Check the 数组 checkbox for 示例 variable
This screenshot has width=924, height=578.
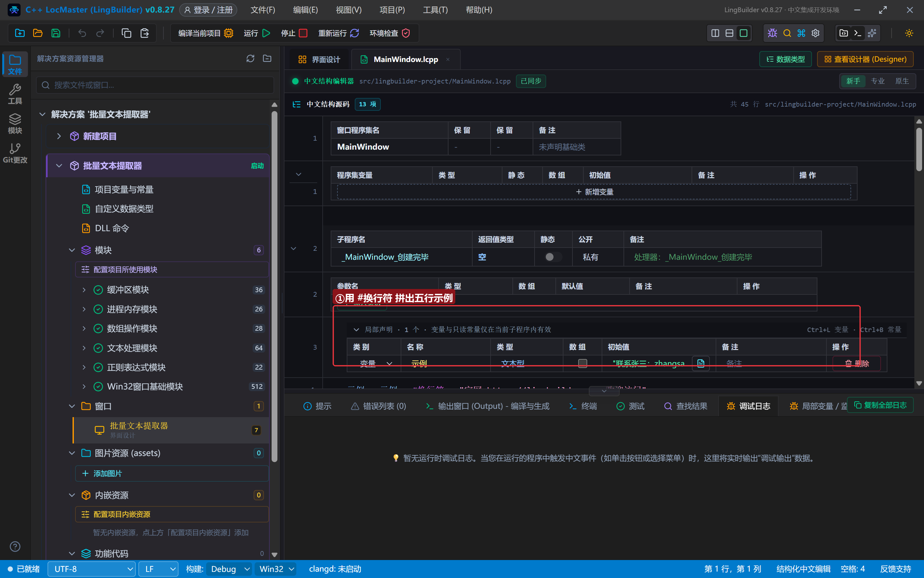(582, 363)
